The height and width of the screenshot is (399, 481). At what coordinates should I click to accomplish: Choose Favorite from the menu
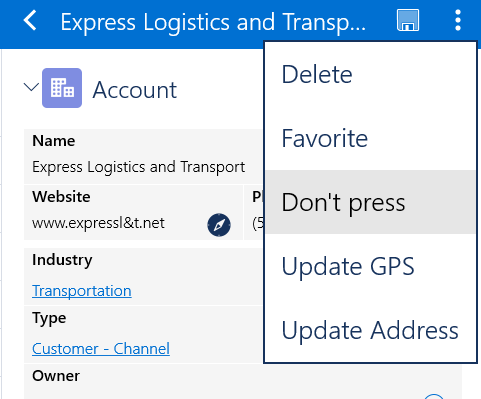pos(370,138)
